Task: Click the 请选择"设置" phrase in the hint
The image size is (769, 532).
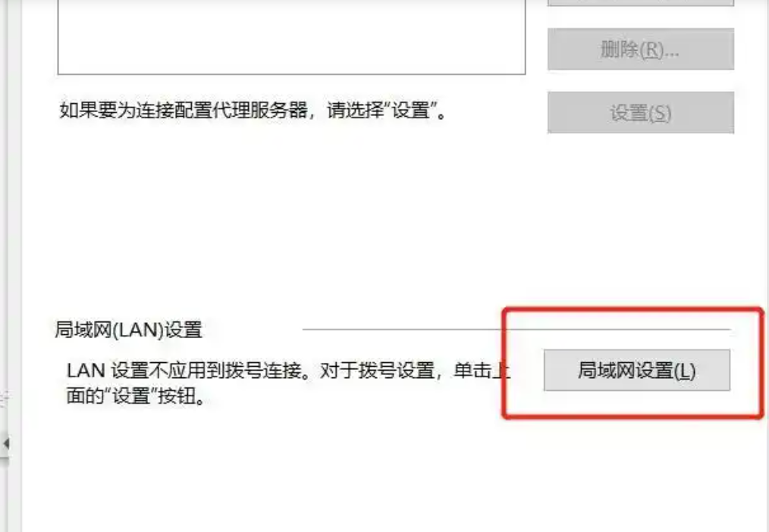Action: [x=381, y=110]
